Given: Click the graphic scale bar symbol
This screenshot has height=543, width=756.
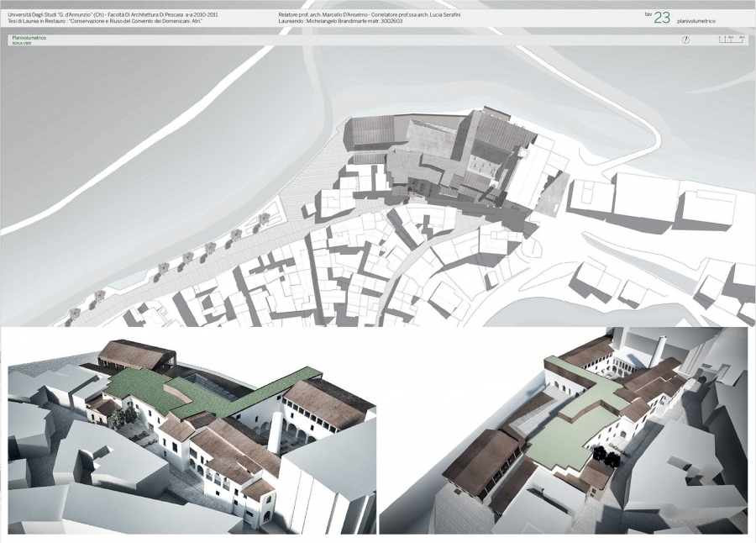Looking at the screenshot, I should 729,40.
